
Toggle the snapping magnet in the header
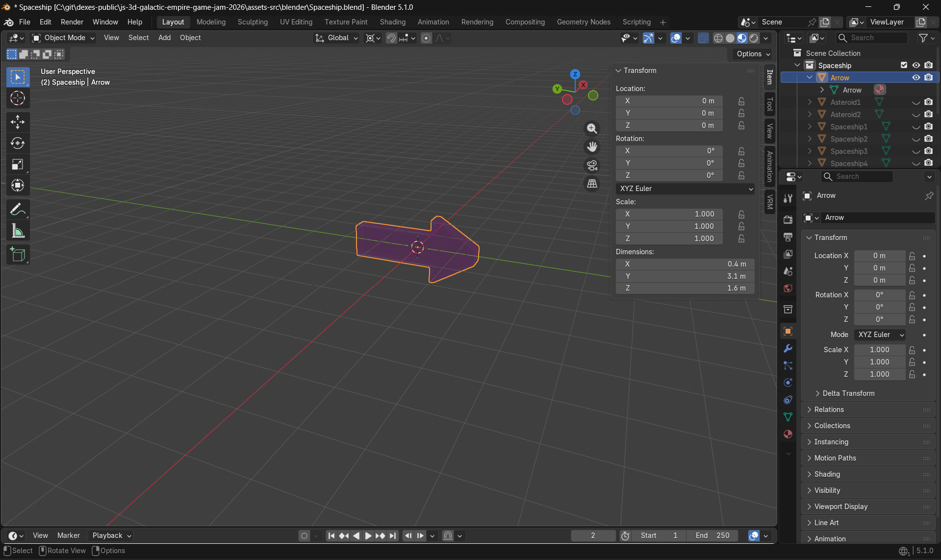click(391, 38)
